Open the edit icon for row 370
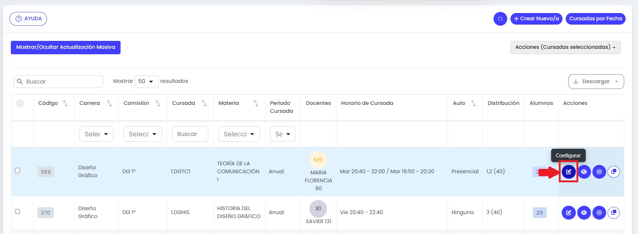Screen dimensions: 644x234 (569, 213)
